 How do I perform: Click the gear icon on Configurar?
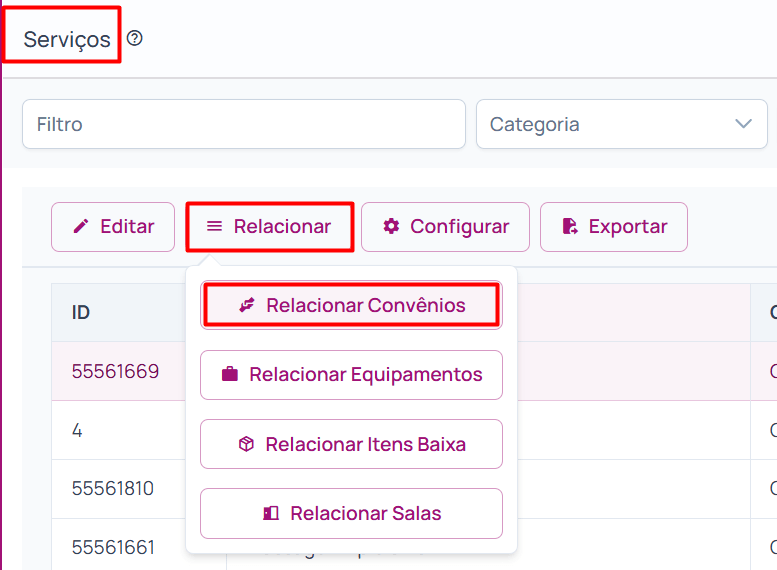(x=391, y=226)
